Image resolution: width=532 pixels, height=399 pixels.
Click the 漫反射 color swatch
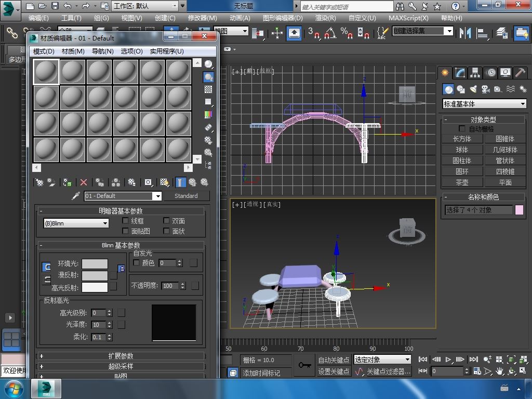95,275
